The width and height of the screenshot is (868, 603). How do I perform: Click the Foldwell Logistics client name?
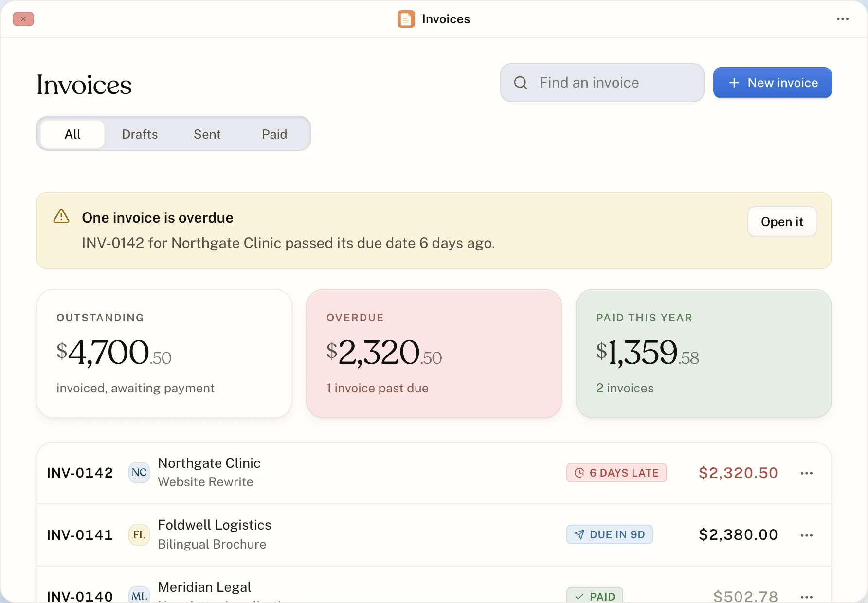click(215, 525)
